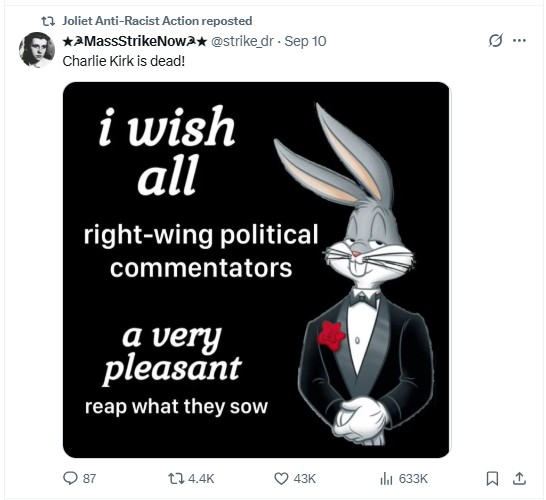546x500 pixels.
Task: Click the repost arrows icon below image
Action: tap(175, 478)
